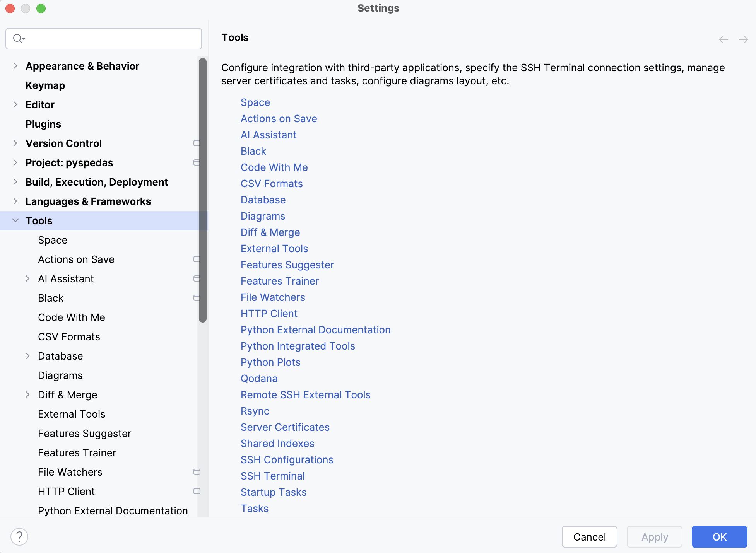Open the Qodana link
This screenshot has width=756, height=553.
259,379
